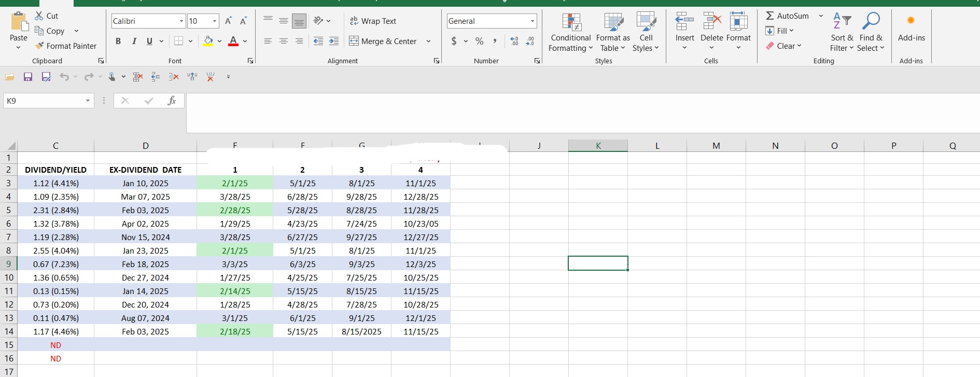
Task: Click the Copy button
Action: pyautogui.click(x=50, y=31)
